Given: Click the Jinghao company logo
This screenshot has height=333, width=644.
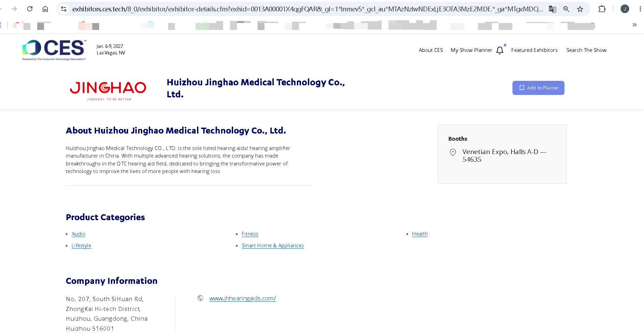Looking at the screenshot, I should pos(108,90).
